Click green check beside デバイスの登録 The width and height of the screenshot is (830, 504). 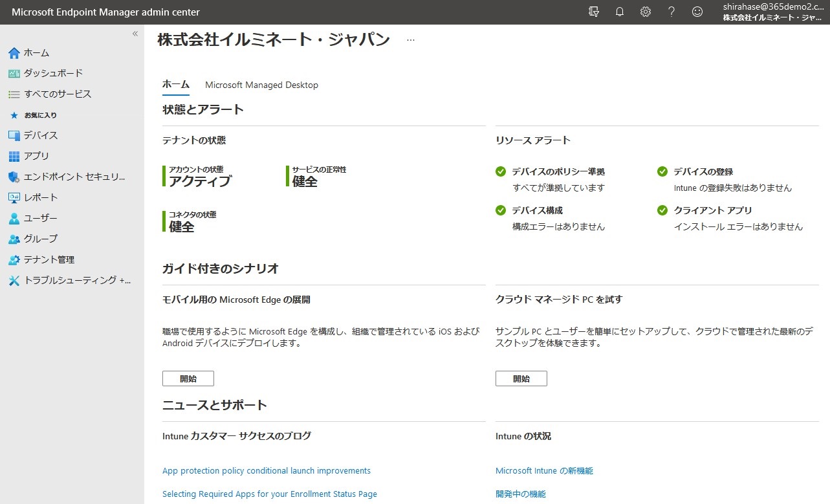point(662,171)
